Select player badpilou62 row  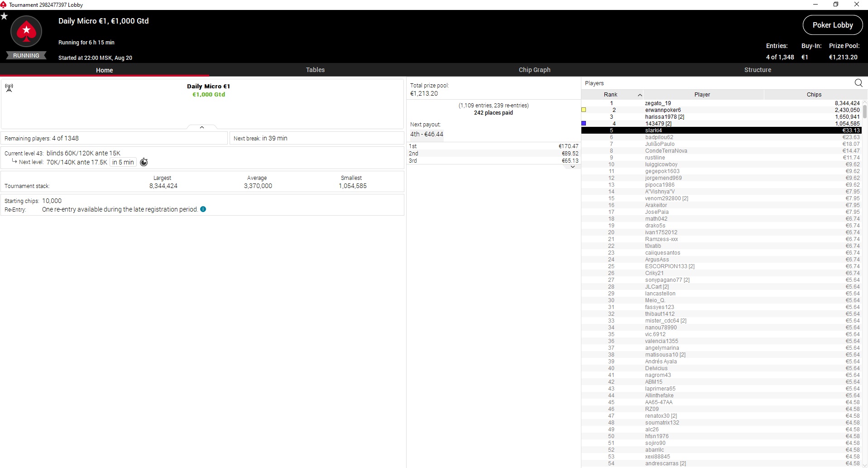coord(721,137)
